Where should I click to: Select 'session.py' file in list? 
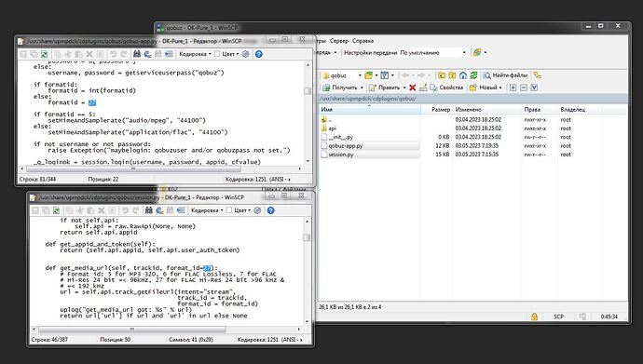click(x=341, y=155)
